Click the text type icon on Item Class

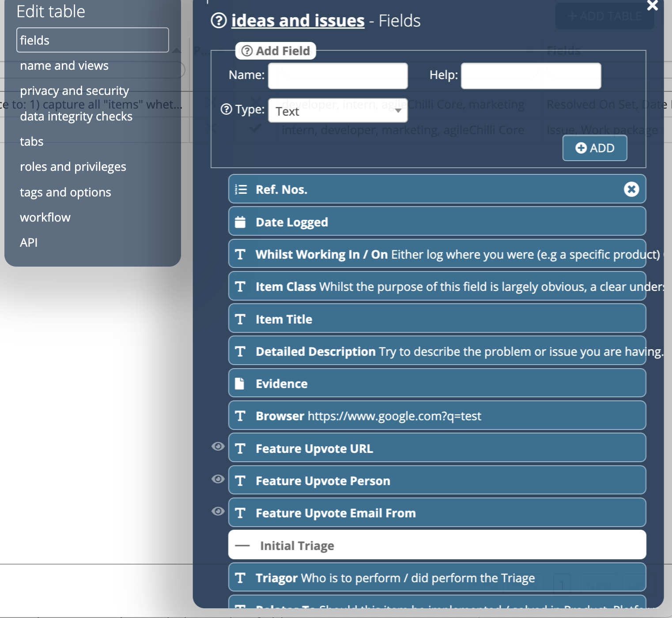tap(240, 286)
